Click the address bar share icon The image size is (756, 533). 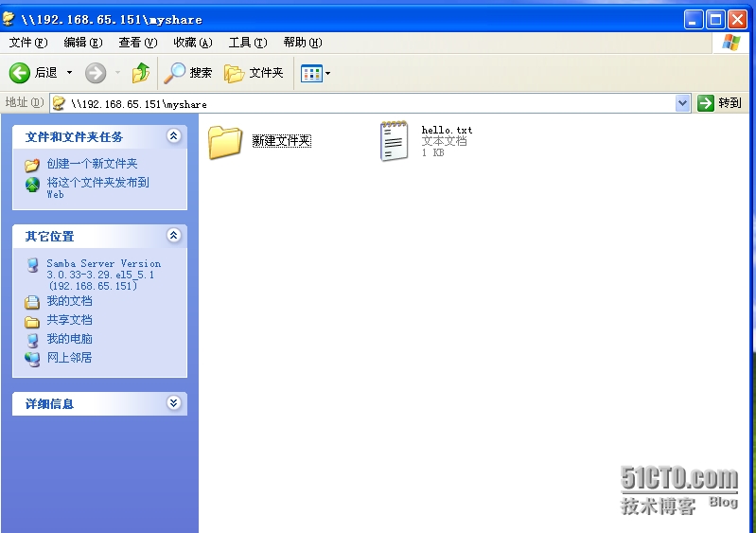(x=59, y=103)
